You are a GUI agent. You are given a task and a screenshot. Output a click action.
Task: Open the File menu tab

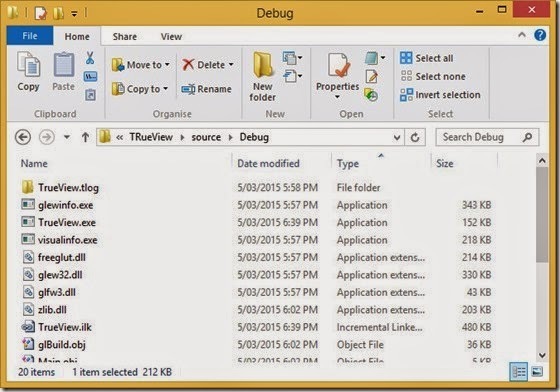30,36
